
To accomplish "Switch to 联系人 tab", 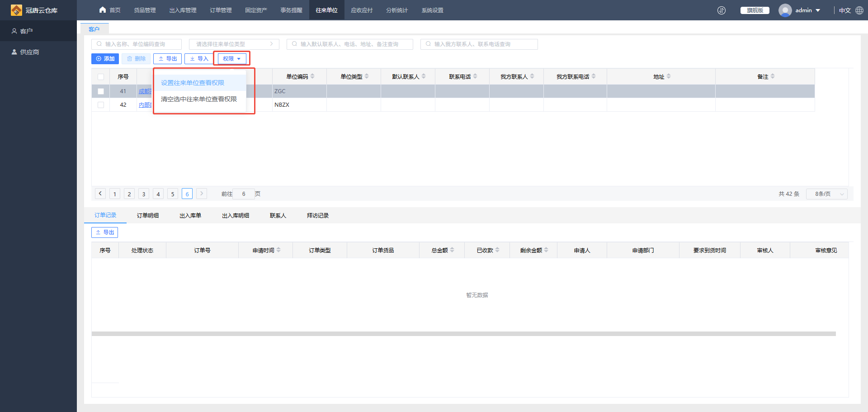I will [278, 216].
